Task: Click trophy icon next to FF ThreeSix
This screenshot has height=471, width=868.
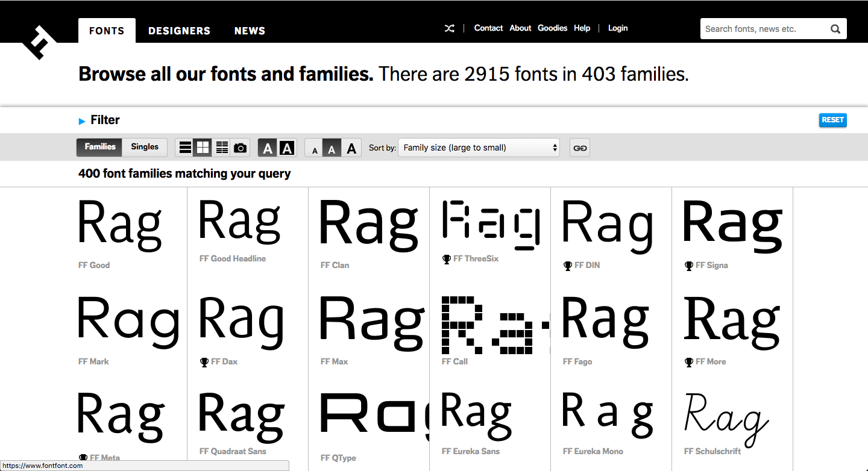Action: (447, 259)
